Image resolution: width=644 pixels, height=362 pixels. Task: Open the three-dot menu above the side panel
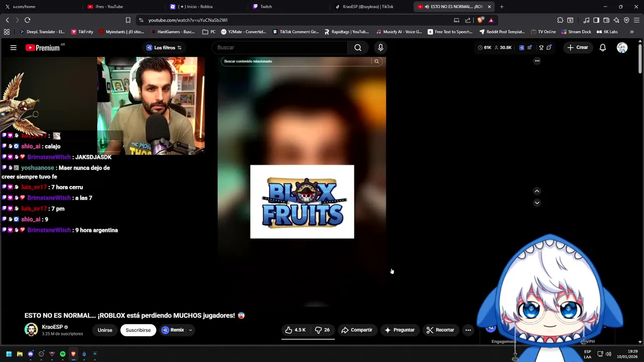click(537, 61)
